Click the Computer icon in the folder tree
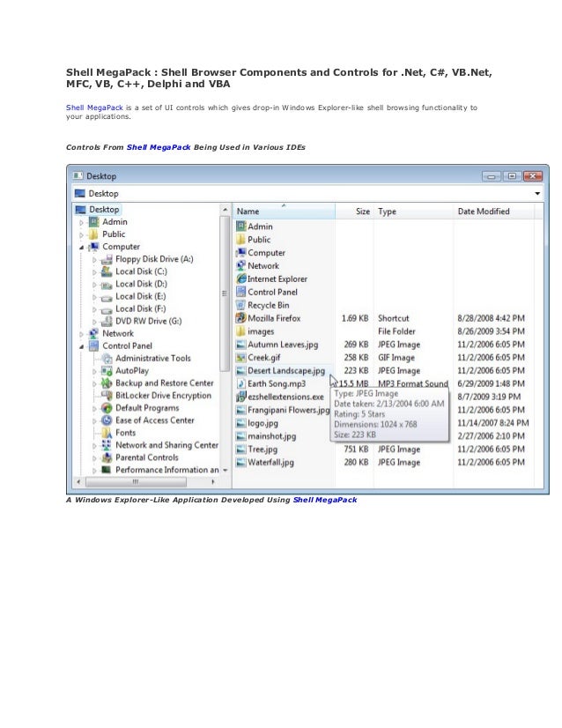The height and width of the screenshot is (728, 562). tap(93, 247)
